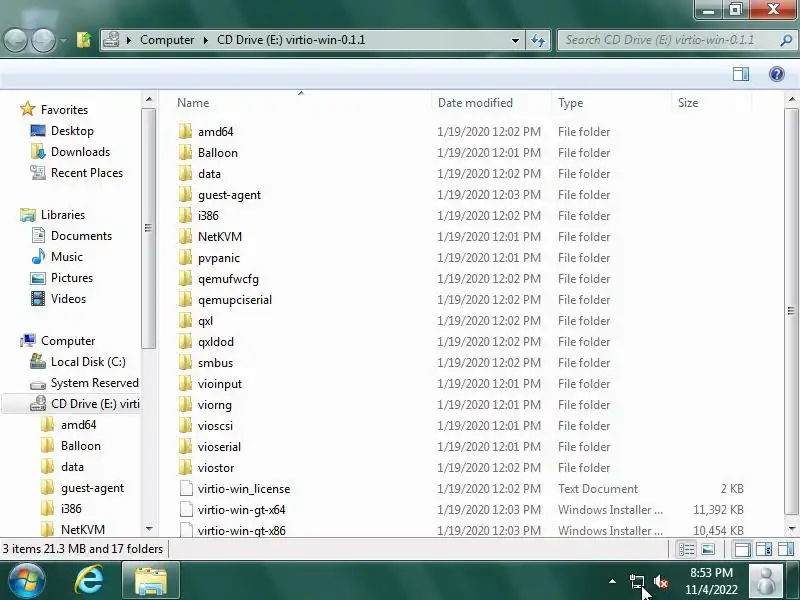The image size is (800, 600).
Task: Open Music library in sidebar
Action: (x=67, y=257)
